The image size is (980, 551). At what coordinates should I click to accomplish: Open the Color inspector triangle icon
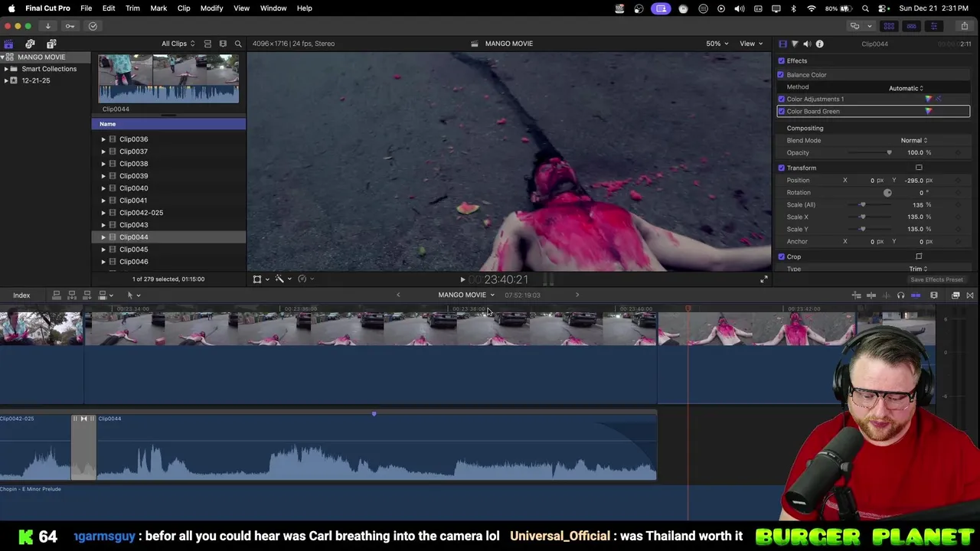(795, 44)
